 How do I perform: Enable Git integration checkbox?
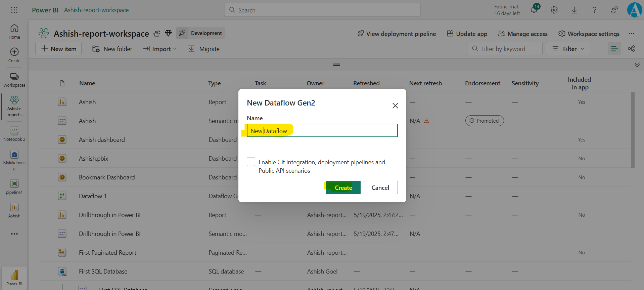[251, 162]
